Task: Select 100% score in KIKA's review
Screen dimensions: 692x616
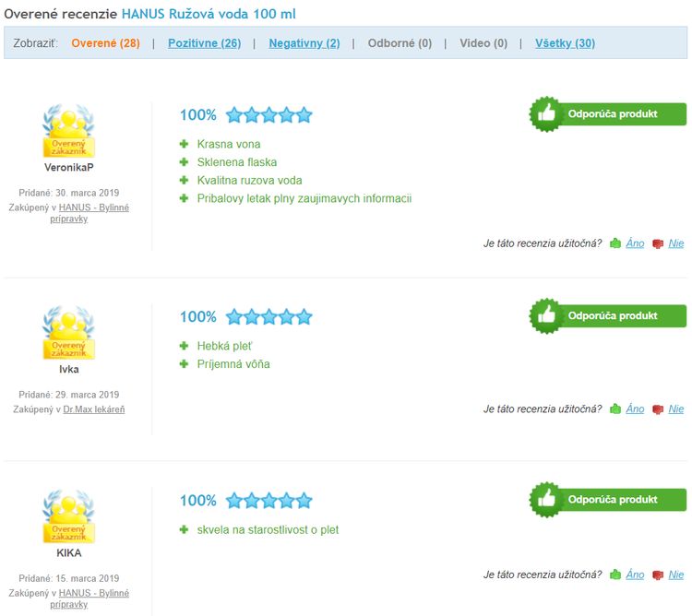Action: [198, 501]
